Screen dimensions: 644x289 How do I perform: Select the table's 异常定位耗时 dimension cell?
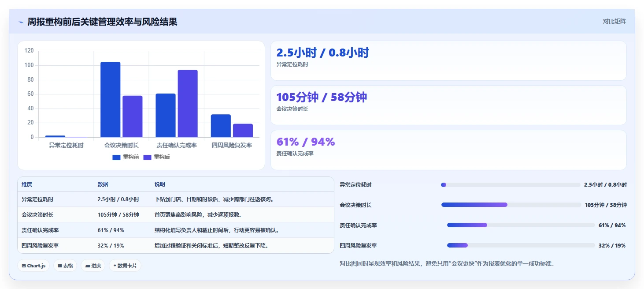coord(37,199)
